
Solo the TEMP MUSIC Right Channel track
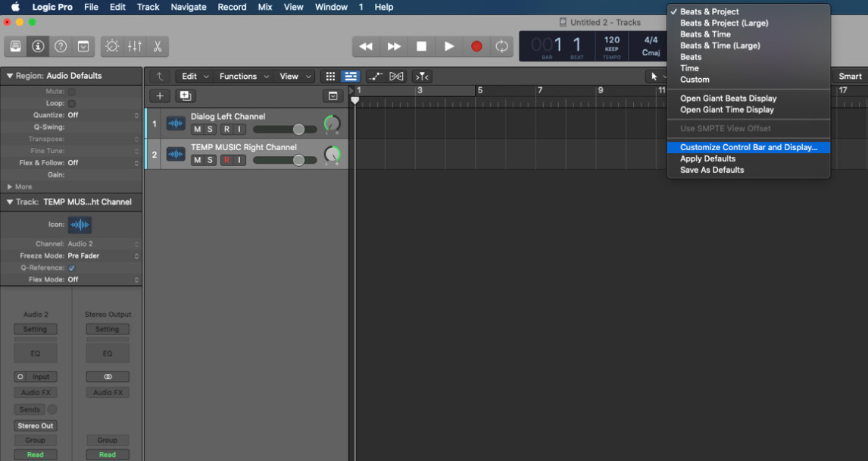click(210, 160)
